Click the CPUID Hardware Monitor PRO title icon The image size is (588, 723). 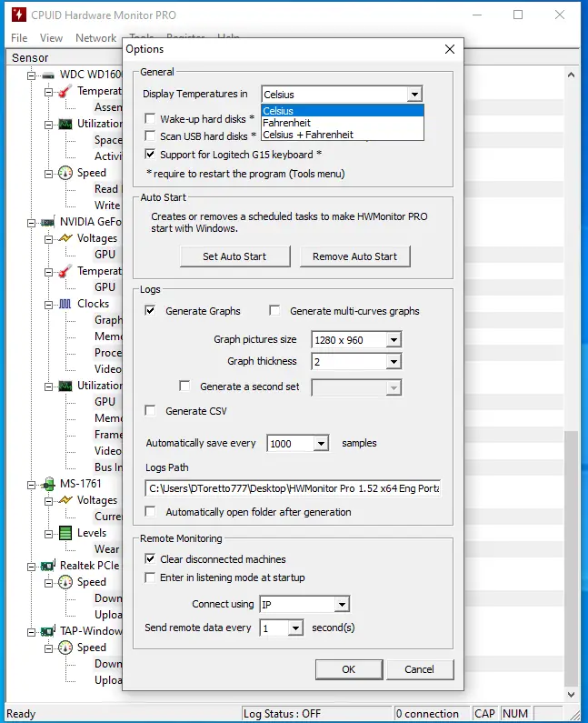pyautogui.click(x=18, y=15)
